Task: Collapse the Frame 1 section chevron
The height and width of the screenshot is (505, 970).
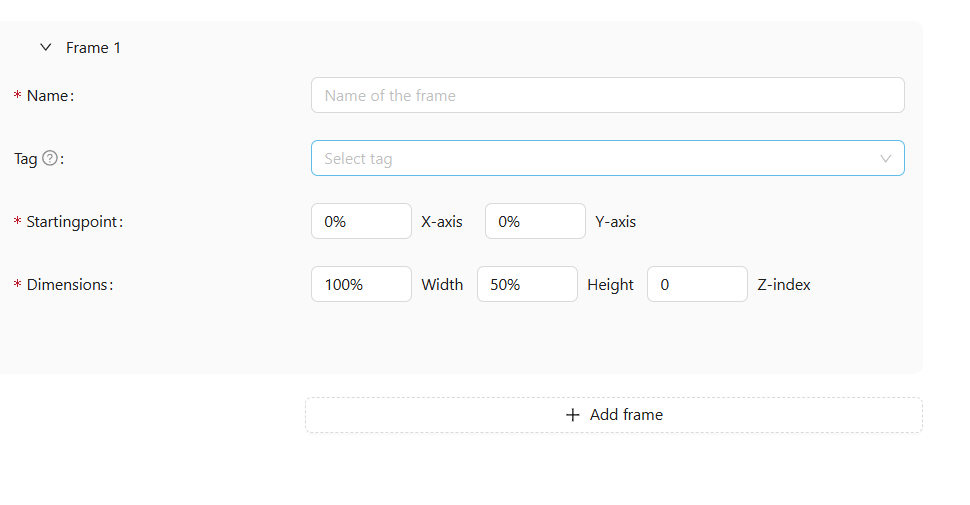Action: coord(45,47)
